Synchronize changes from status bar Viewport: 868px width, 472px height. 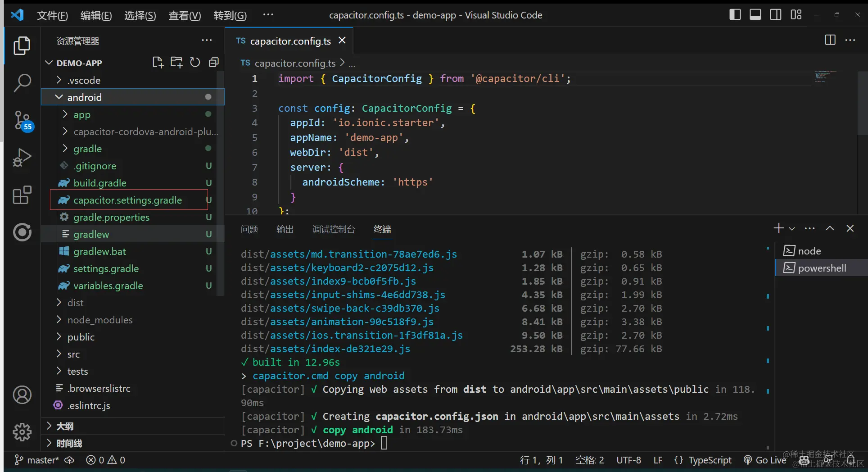pos(69,460)
